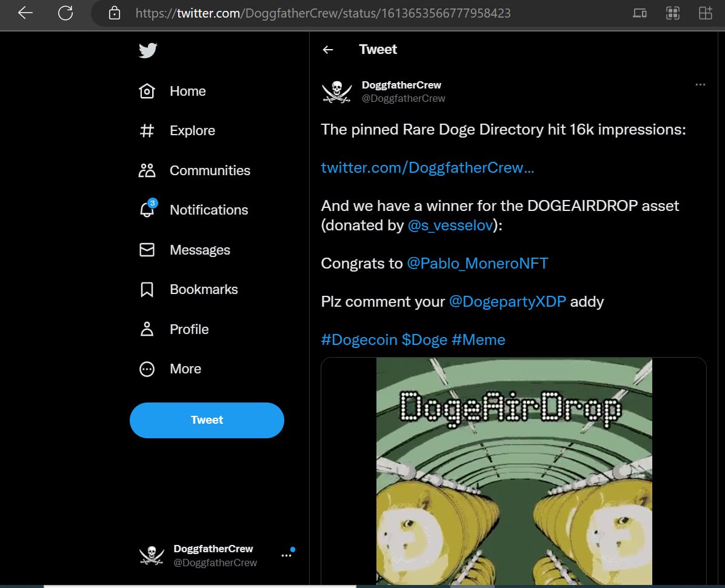Click the Communities people icon
725x588 pixels.
coord(147,170)
